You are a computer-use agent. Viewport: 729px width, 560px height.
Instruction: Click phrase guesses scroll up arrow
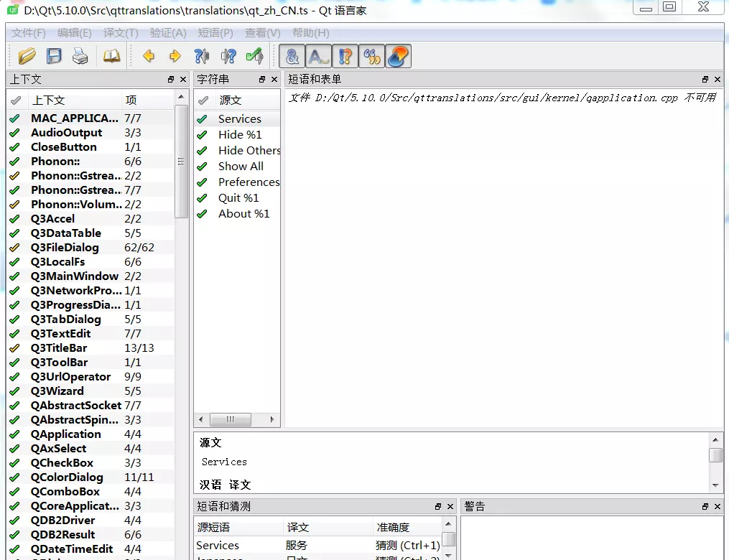(448, 524)
